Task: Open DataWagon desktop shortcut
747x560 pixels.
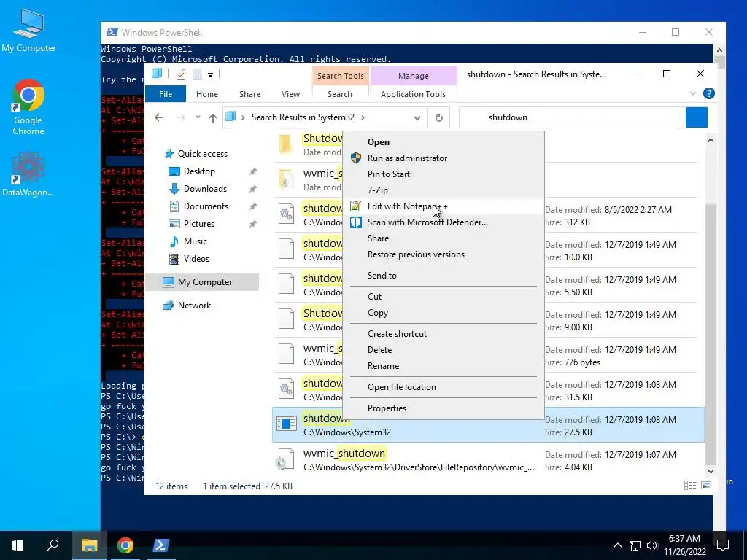Action: tap(28, 174)
